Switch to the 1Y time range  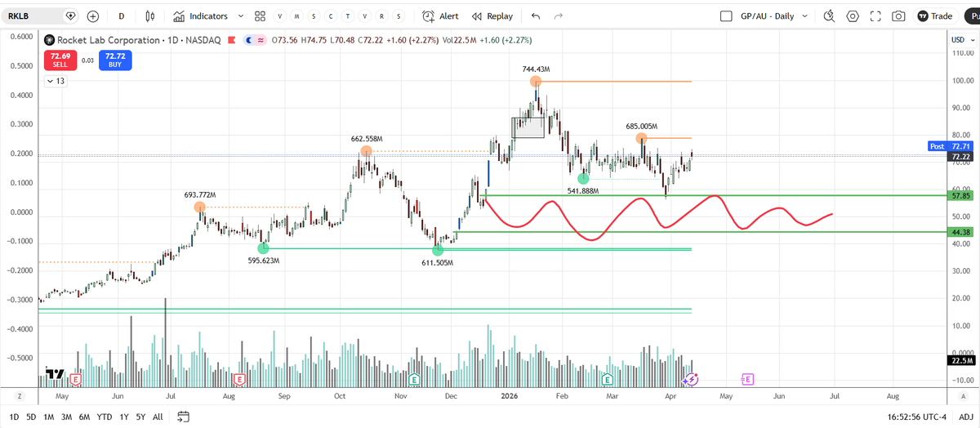pyautogui.click(x=124, y=417)
